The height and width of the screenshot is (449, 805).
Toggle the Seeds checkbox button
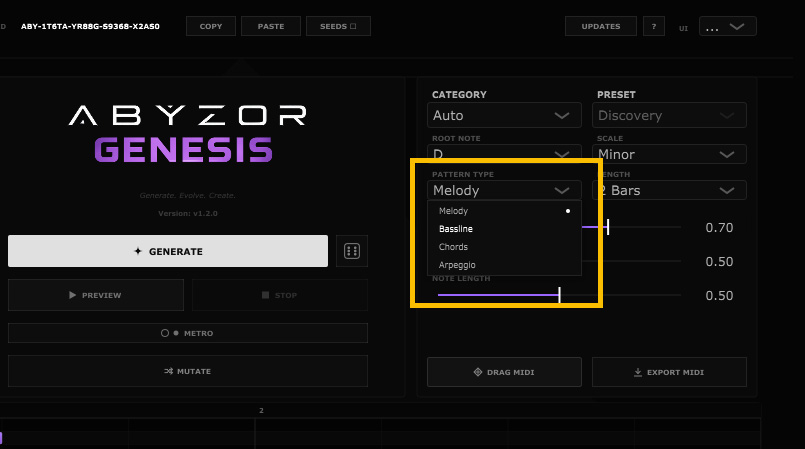pyautogui.click(x=338, y=26)
